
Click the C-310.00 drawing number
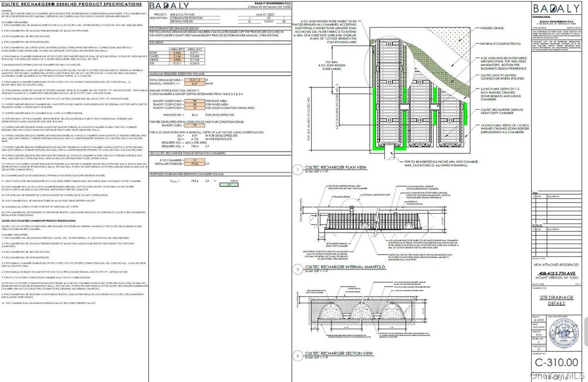pos(556,362)
